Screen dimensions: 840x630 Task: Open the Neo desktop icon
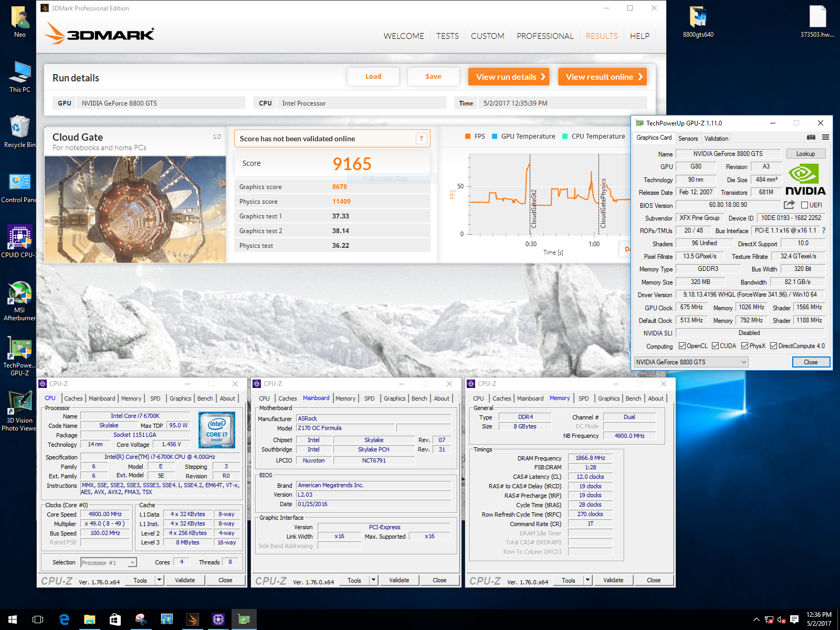click(20, 22)
